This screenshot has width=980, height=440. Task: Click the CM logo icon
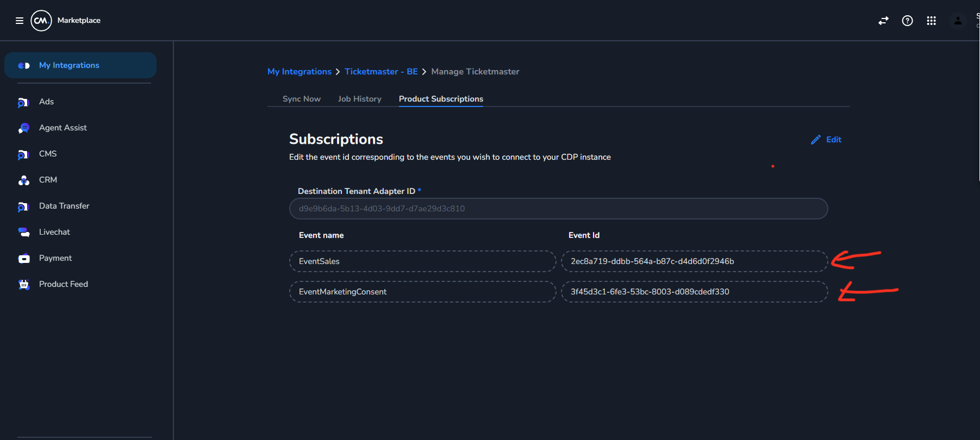(x=41, y=21)
